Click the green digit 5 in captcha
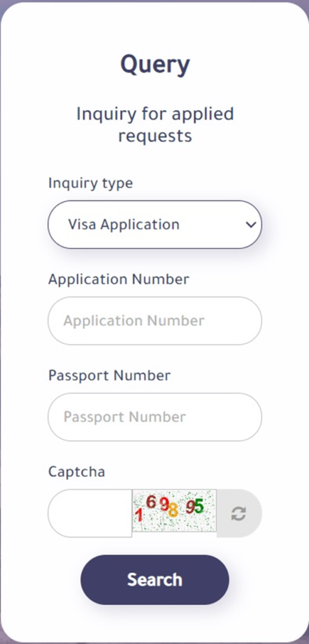 coord(199,506)
